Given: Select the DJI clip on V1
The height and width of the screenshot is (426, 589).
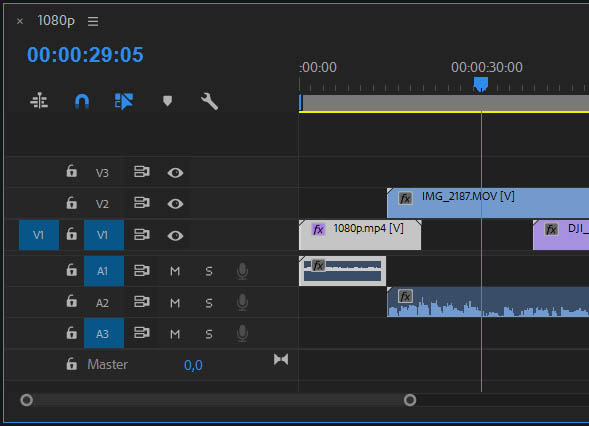Looking at the screenshot, I should click(x=561, y=235).
